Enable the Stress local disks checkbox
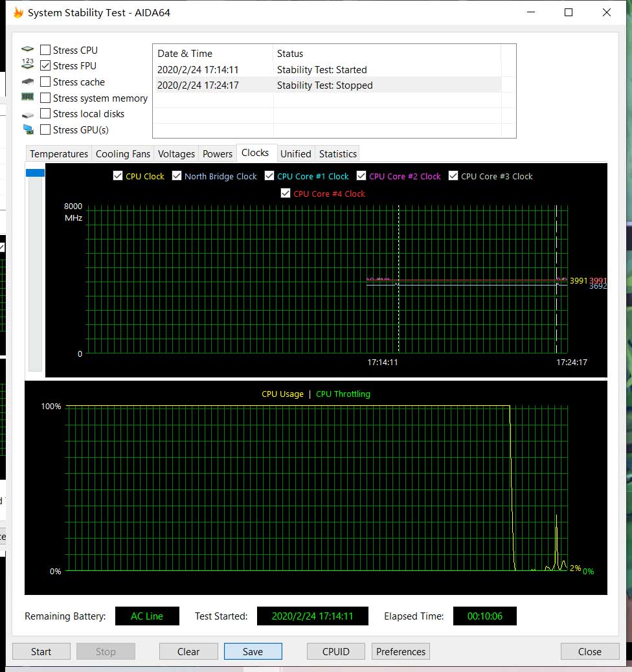The image size is (632, 672). click(45, 113)
